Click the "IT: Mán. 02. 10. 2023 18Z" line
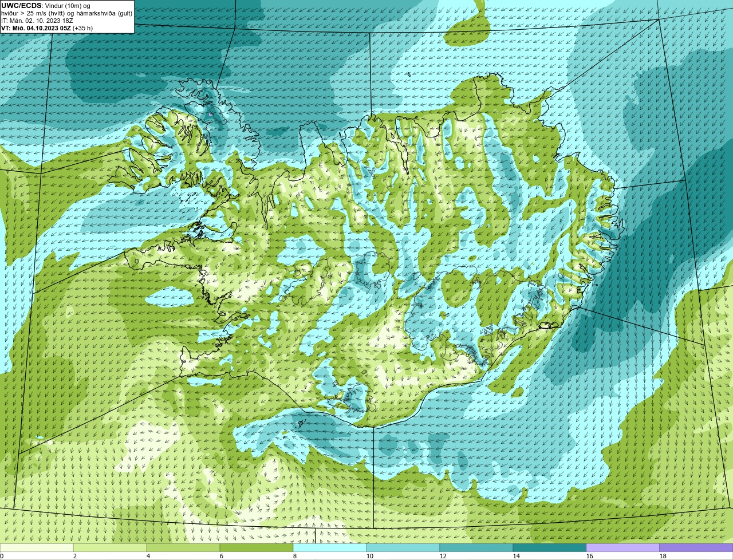This screenshot has width=733, height=560. (37, 21)
